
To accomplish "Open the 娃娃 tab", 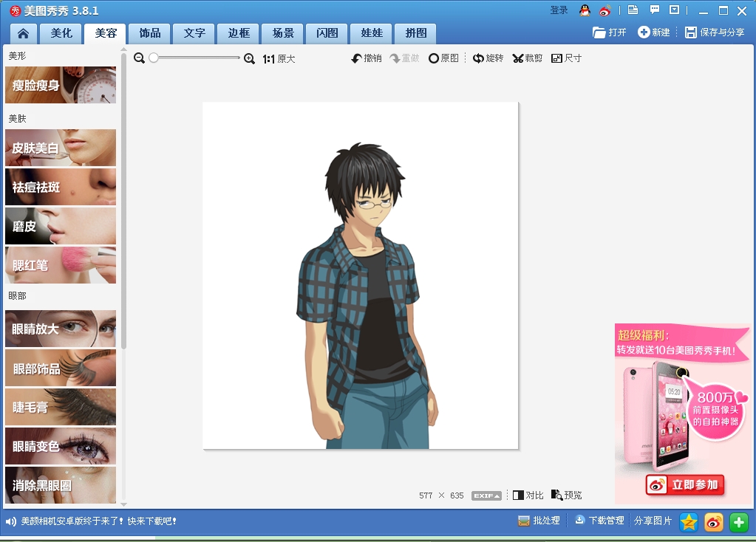I will pos(372,33).
